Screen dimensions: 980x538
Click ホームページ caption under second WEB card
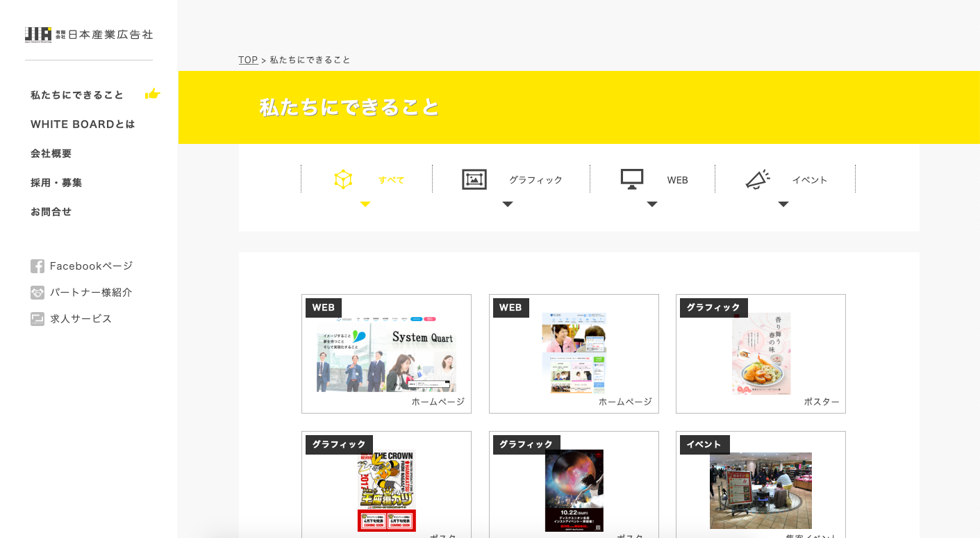(625, 402)
